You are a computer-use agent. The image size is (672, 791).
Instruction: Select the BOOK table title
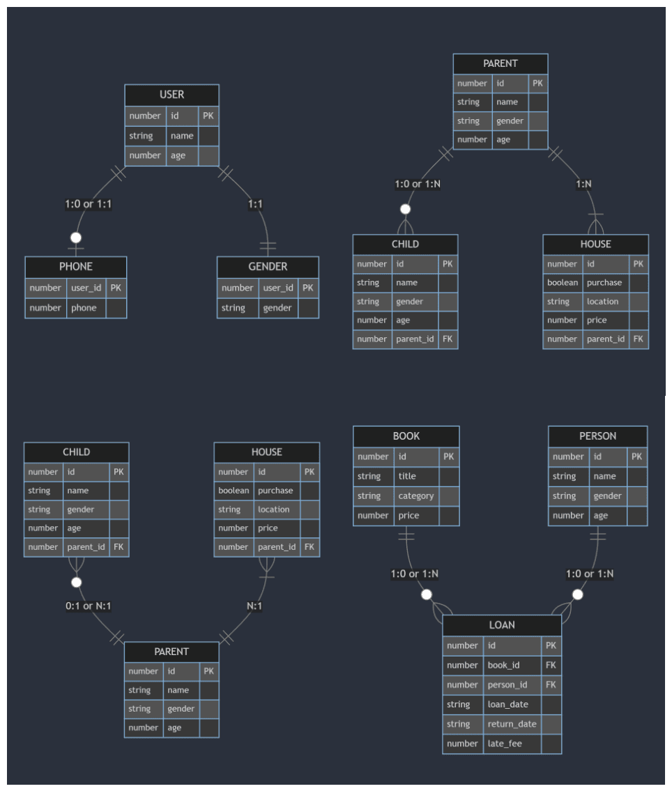click(x=406, y=436)
